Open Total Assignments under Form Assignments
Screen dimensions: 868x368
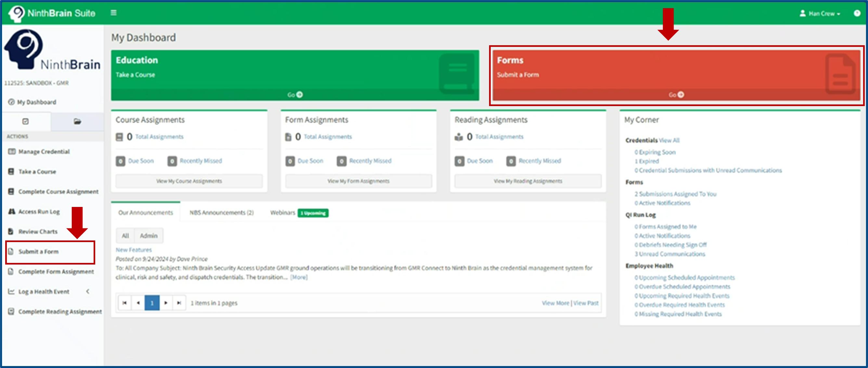click(328, 137)
